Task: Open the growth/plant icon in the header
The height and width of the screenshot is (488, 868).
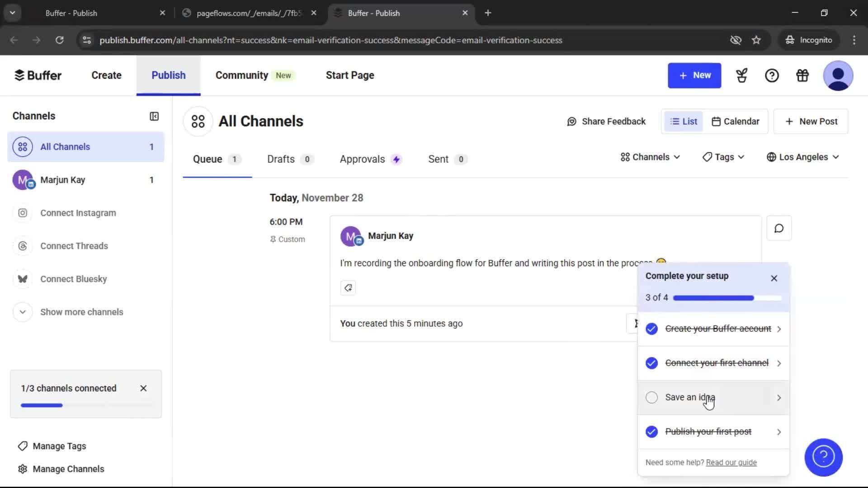Action: coord(741,75)
